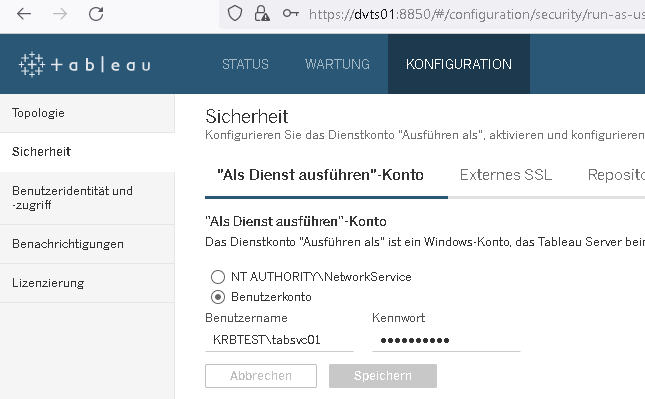Screen dimensions: 645x399
Task: Click the Speichern button
Action: pos(383,376)
